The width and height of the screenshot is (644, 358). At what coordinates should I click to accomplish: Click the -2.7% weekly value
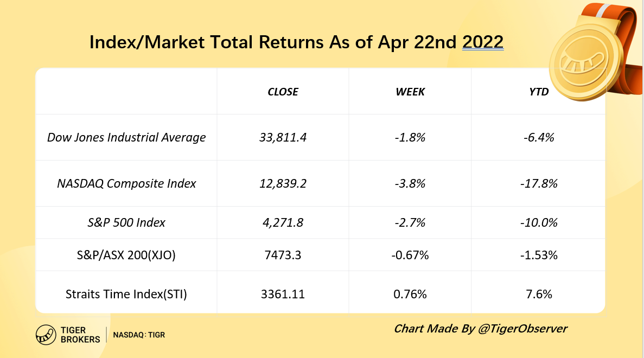410,222
